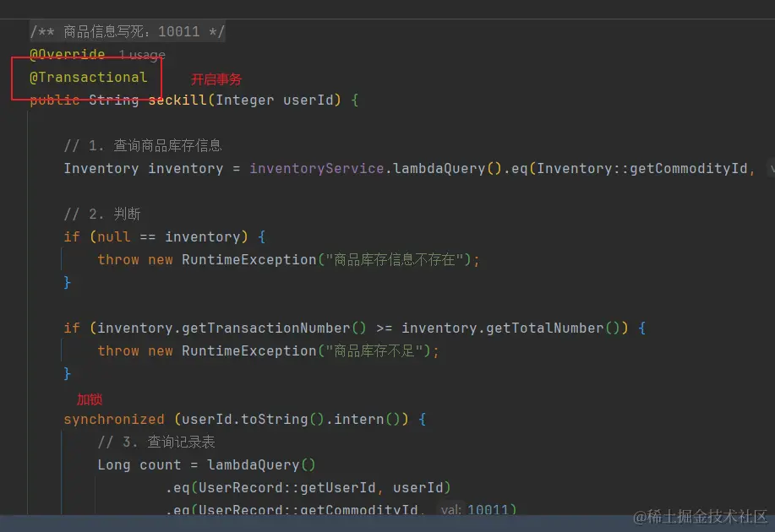This screenshot has height=532, width=775.
Task: Click the intern() call in the synchronized statement
Action: (367, 419)
